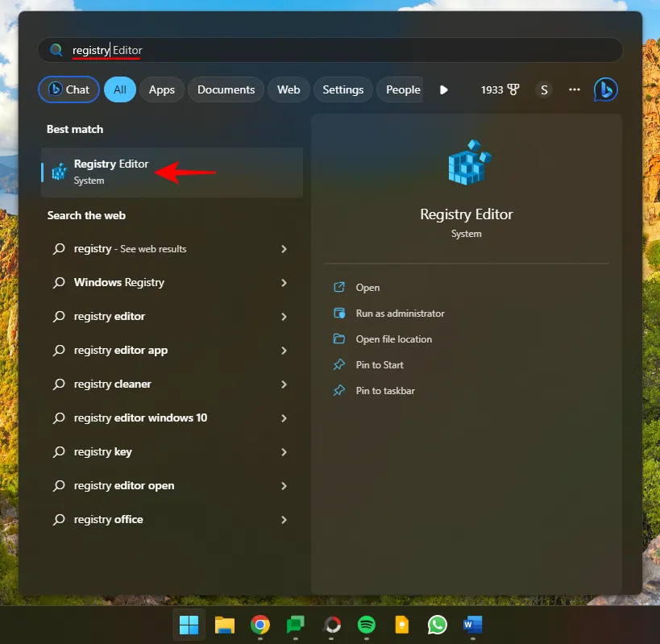Viewport: 660px width, 644px height.
Task: Expand chevron for 'registry editor' row
Action: [x=284, y=317]
